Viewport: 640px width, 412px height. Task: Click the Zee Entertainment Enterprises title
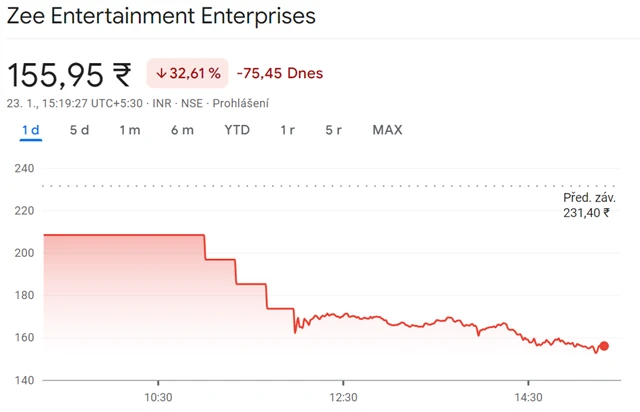tap(162, 17)
